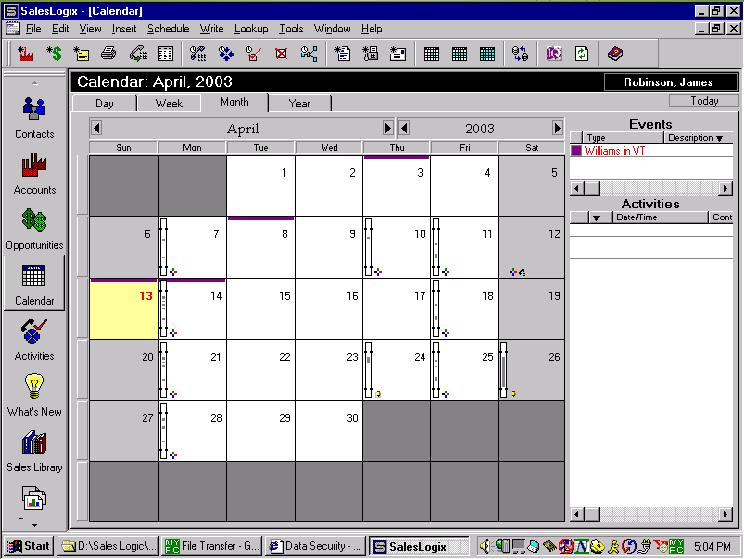Click the new envelope mail icon
Viewport: 744px width, 559px height.
click(x=398, y=54)
